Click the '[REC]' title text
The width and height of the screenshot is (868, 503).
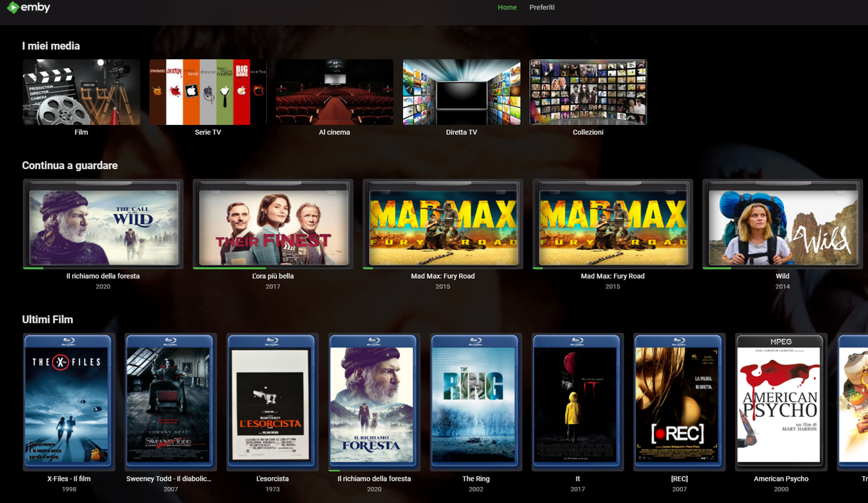(x=679, y=478)
